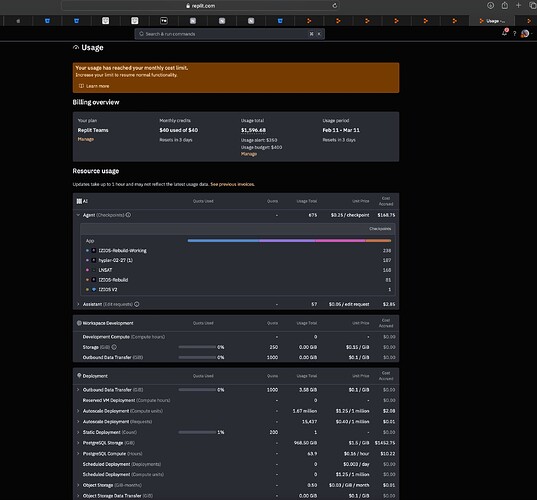Select the IZIOS V2 app name
The width and height of the screenshot is (537, 500).
pyautogui.click(x=108, y=289)
